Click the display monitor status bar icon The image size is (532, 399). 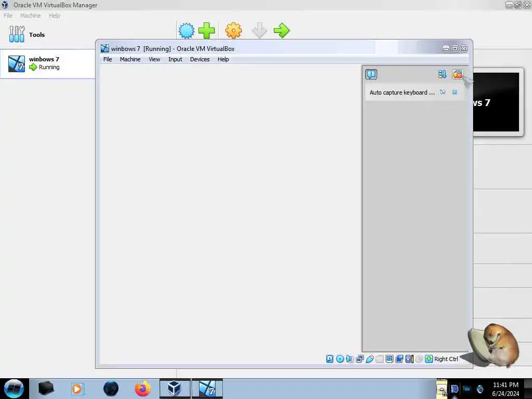390,359
